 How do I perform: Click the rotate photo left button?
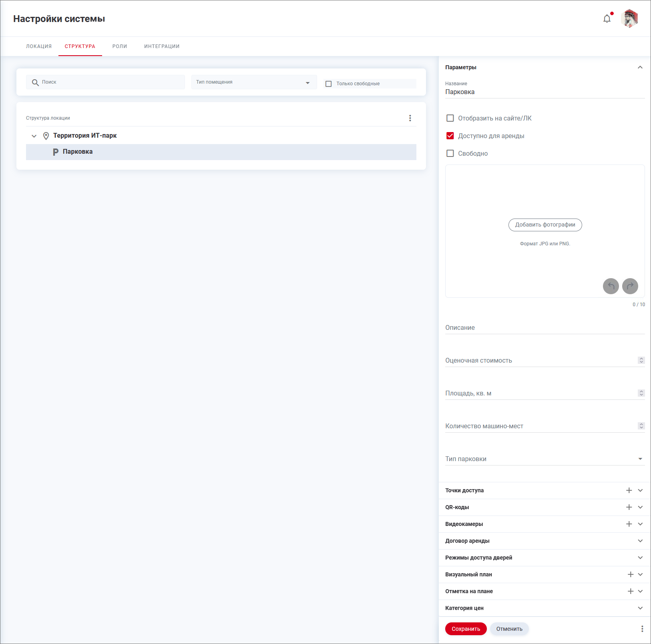tap(611, 286)
